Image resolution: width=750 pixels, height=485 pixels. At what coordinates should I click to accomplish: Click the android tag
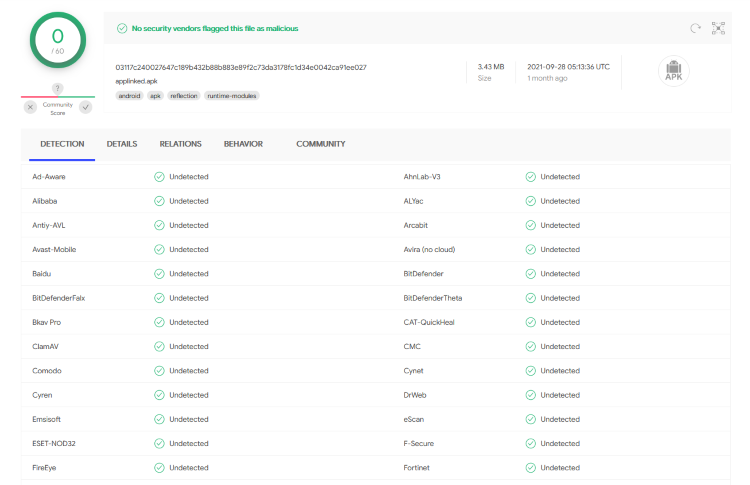pos(129,96)
